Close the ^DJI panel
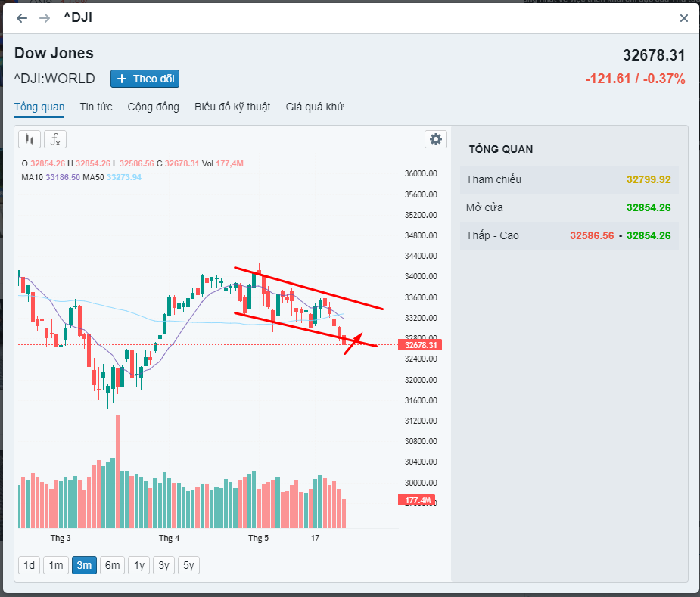 (684, 18)
